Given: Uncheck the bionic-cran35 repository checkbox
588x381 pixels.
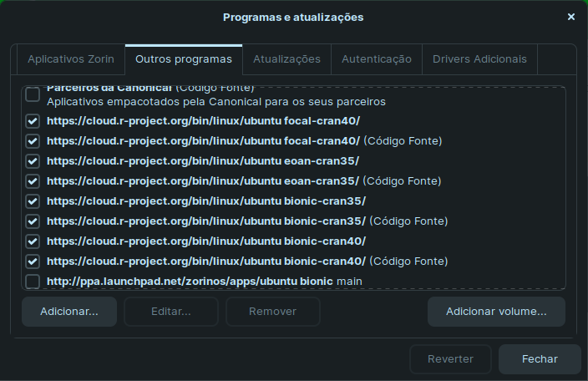Looking at the screenshot, I should (x=33, y=201).
